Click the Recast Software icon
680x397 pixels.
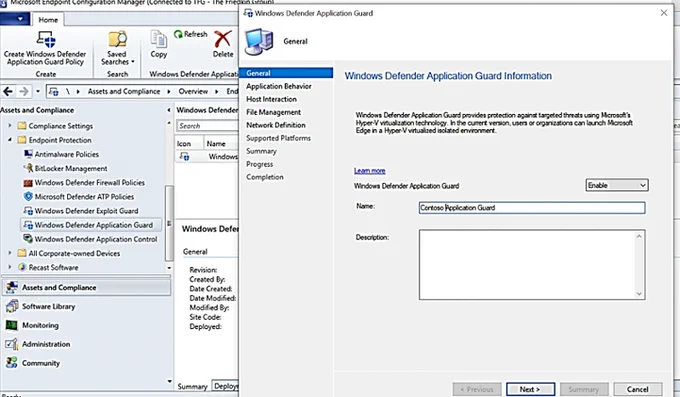pos(22,267)
